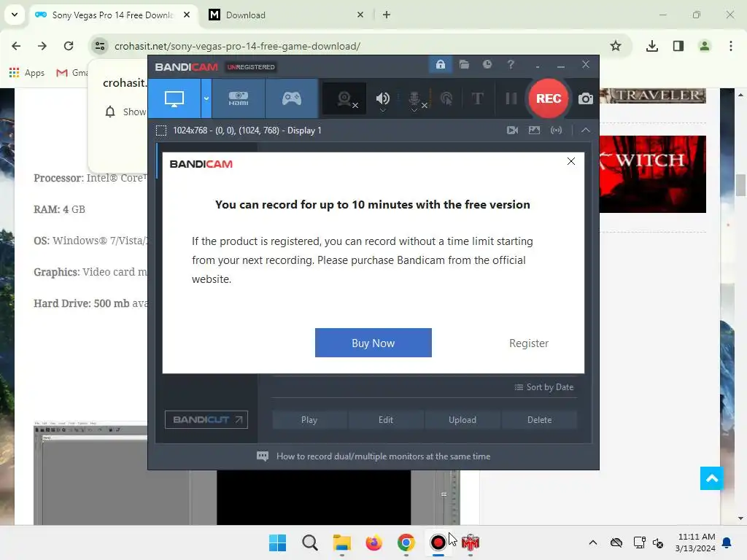This screenshot has width=747, height=560.
Task: Open the scheduled recording clock icon
Action: 487,64
